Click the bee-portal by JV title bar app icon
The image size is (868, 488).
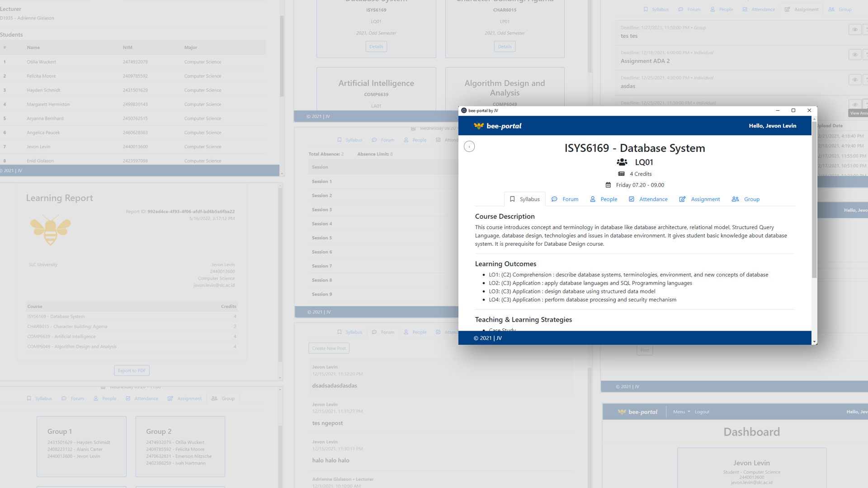point(464,110)
